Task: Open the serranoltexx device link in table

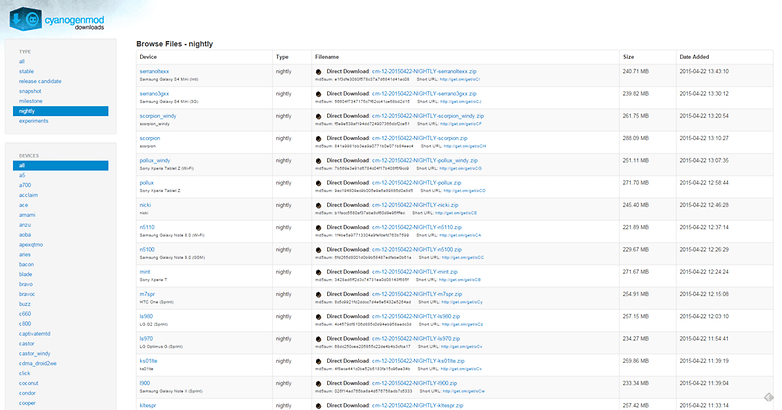Action: [154, 71]
